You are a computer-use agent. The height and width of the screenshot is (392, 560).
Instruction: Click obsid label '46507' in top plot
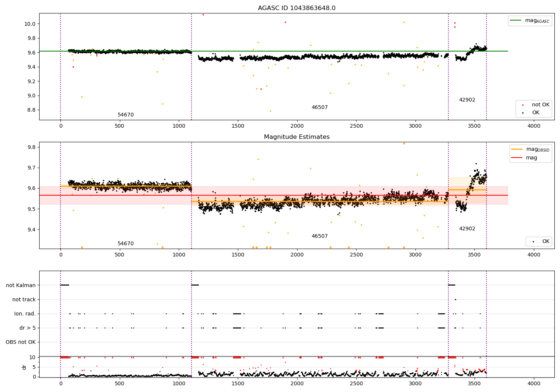pyautogui.click(x=320, y=108)
